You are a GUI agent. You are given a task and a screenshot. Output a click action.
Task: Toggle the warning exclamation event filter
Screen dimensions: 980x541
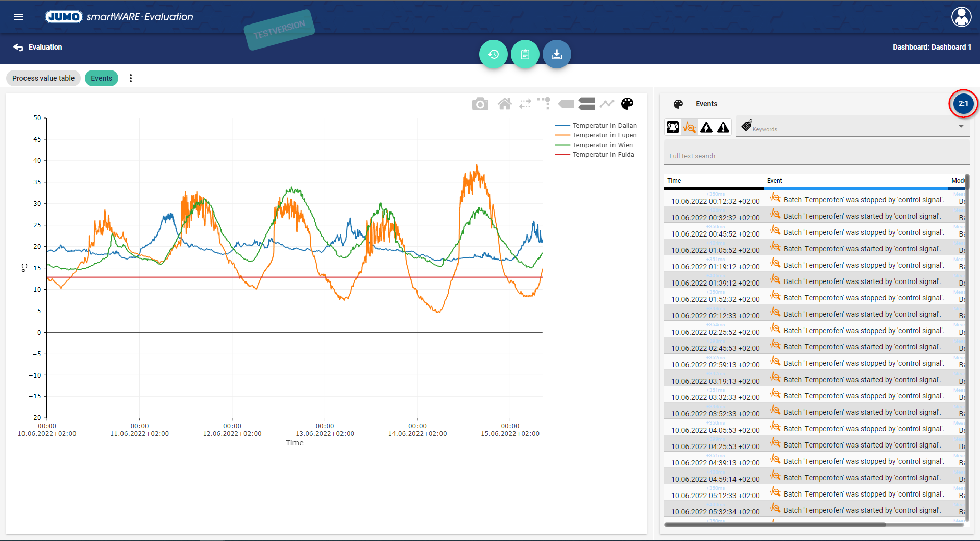point(706,127)
